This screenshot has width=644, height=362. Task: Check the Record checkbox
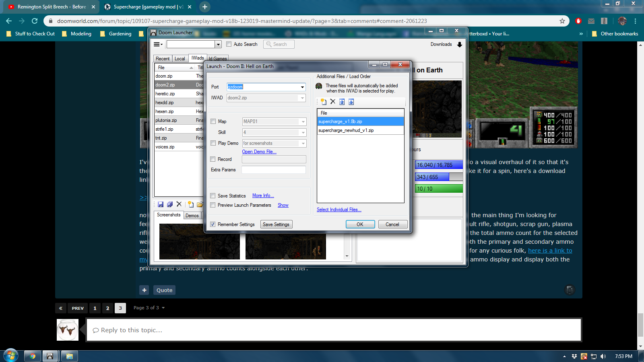tap(213, 159)
